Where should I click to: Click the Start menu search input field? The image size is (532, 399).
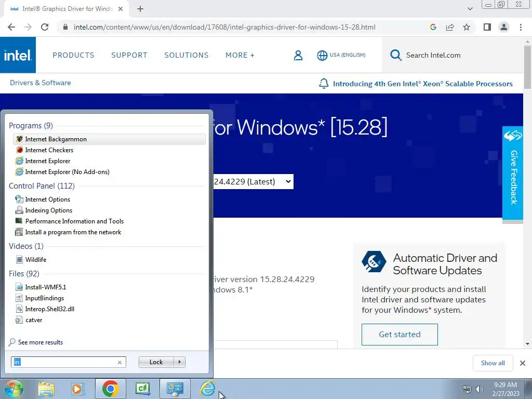coord(68,362)
